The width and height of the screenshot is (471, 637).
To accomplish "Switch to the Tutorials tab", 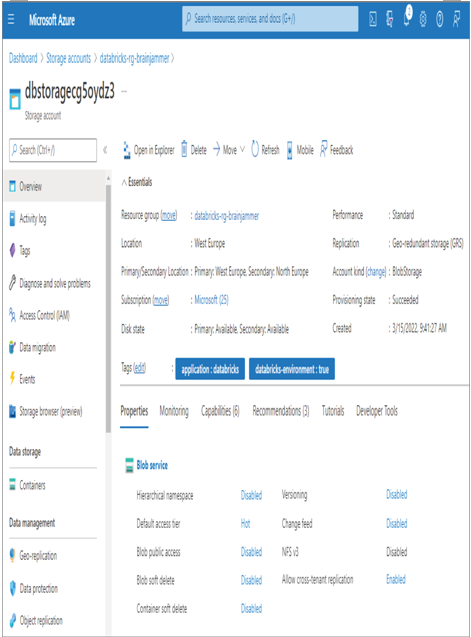I will point(333,411).
